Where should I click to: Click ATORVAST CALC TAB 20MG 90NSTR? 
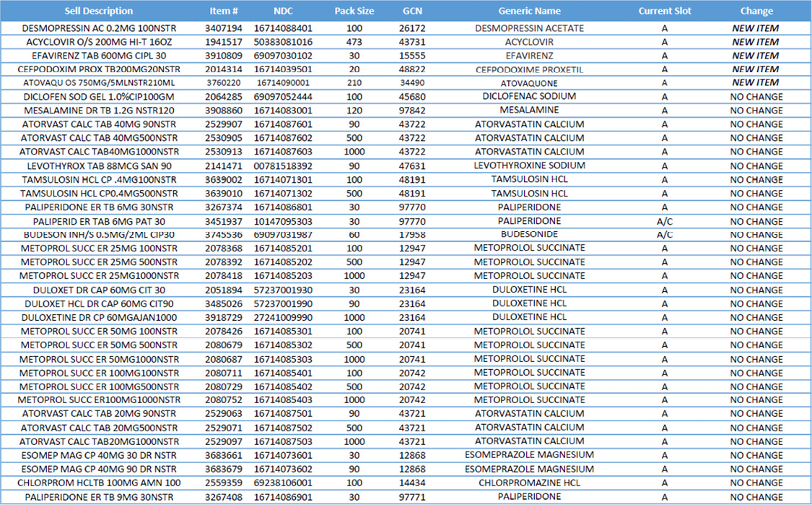point(98,414)
